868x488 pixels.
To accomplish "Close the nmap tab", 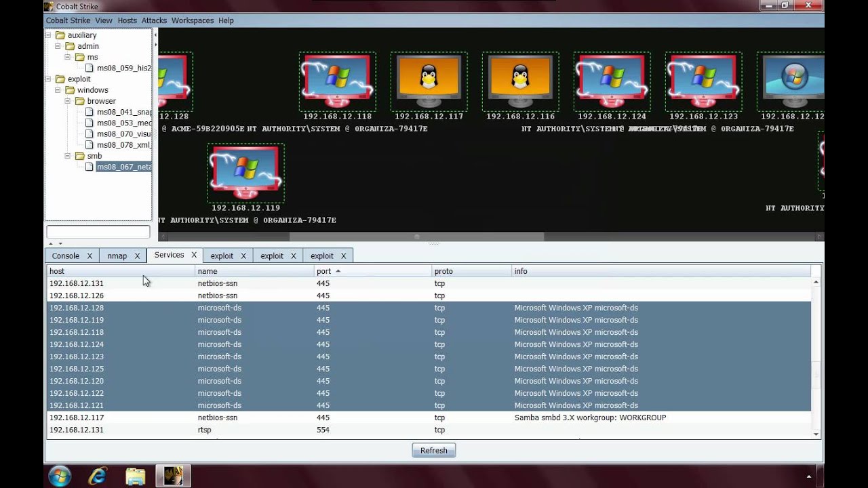I will click(x=137, y=256).
